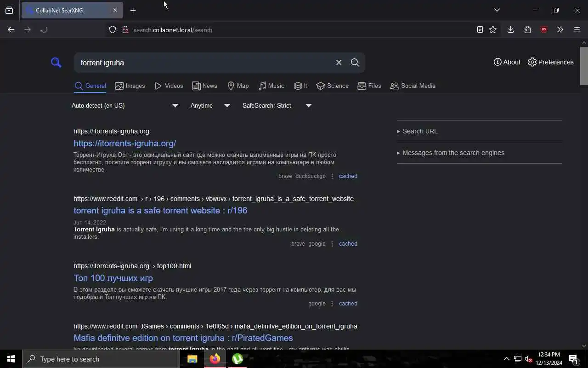588x368 pixels.
Task: Open more options for r/196 result
Action: click(x=332, y=244)
